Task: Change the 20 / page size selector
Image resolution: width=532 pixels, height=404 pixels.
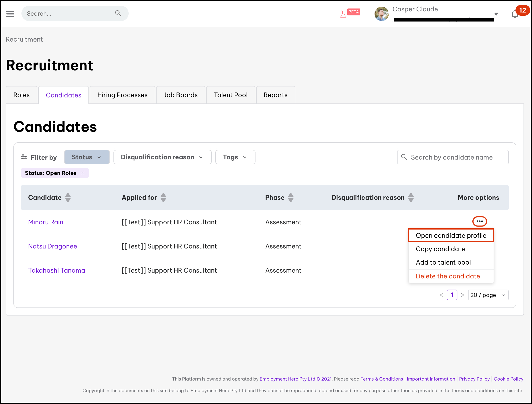Action: pos(488,295)
